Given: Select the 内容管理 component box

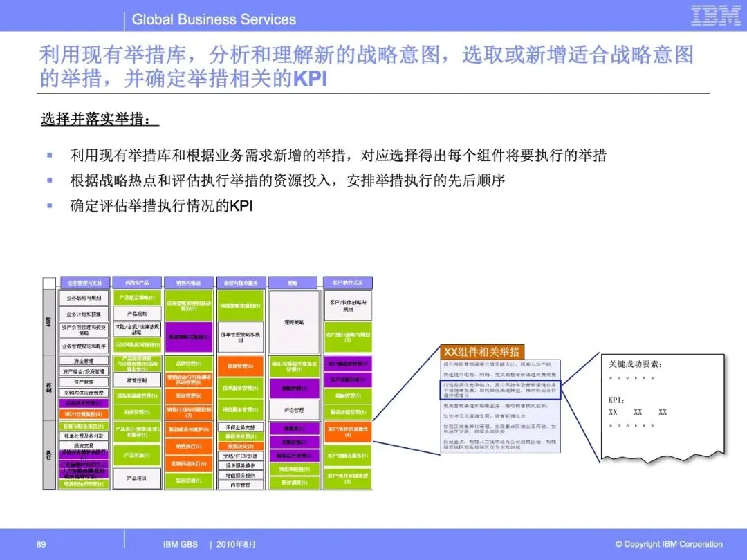Looking at the screenshot, I should tap(241, 485).
